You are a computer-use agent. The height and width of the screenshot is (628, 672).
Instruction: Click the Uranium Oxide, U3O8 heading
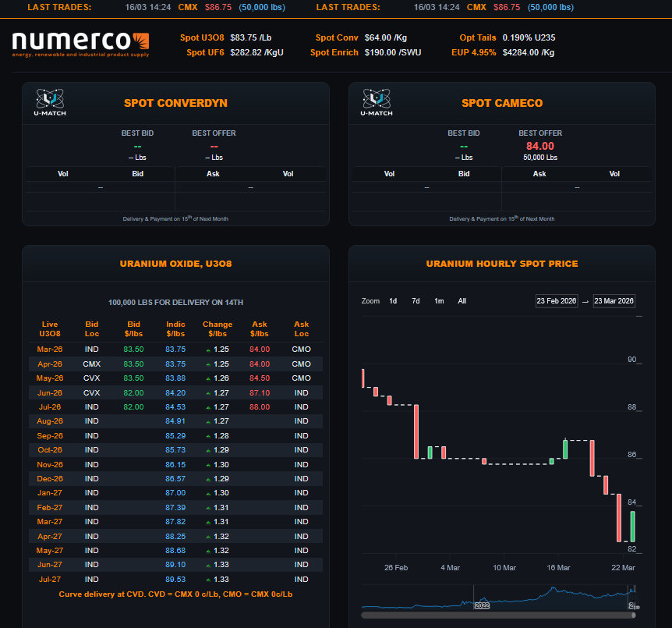[x=175, y=264]
